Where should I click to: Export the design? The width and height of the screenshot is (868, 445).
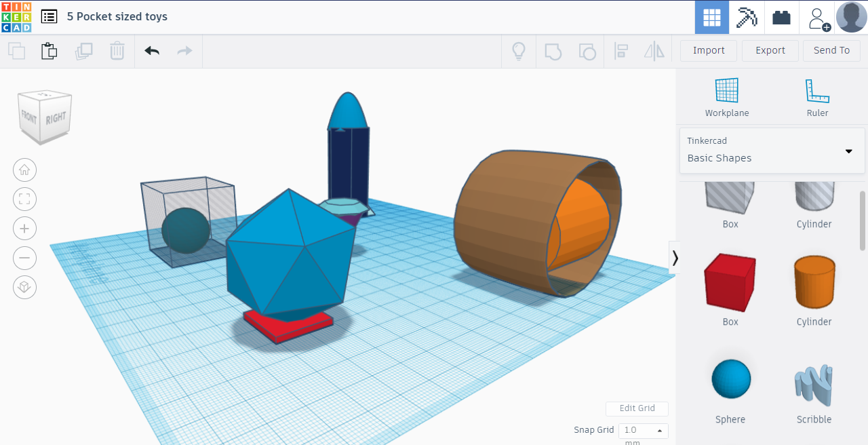pyautogui.click(x=770, y=50)
